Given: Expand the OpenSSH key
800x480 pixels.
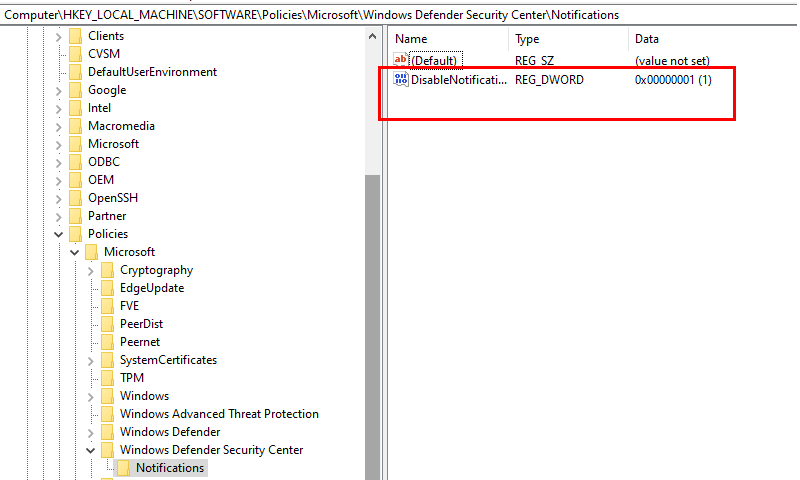Looking at the screenshot, I should click(x=58, y=198).
